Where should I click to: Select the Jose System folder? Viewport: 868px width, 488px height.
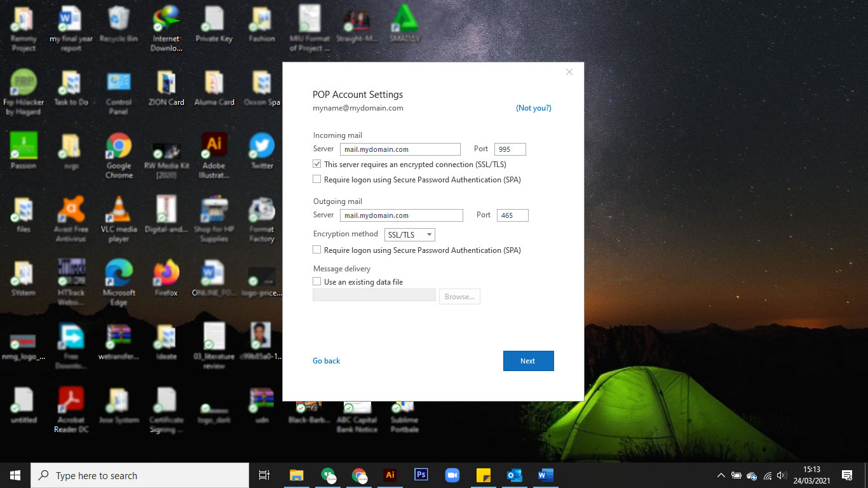coord(119,405)
